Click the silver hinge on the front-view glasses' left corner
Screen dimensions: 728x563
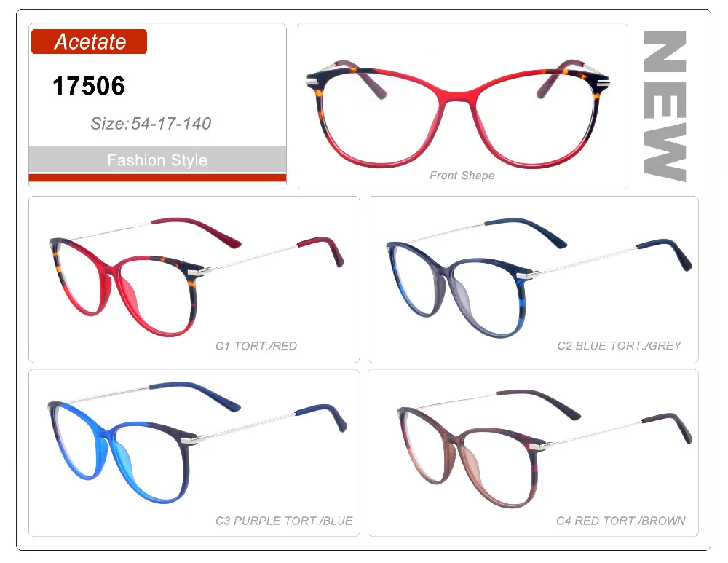click(314, 83)
